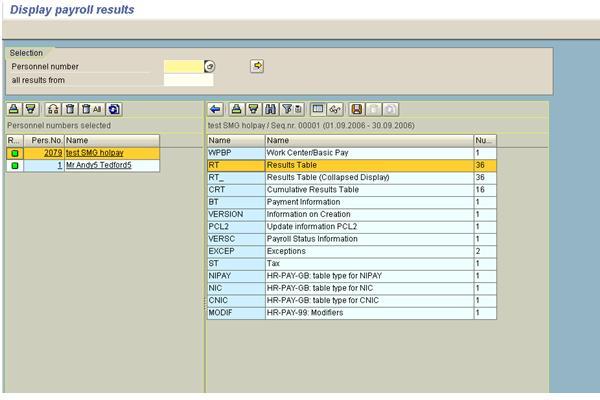The image size is (600, 400).
Task: Select the VERSC table row
Action: click(x=352, y=238)
